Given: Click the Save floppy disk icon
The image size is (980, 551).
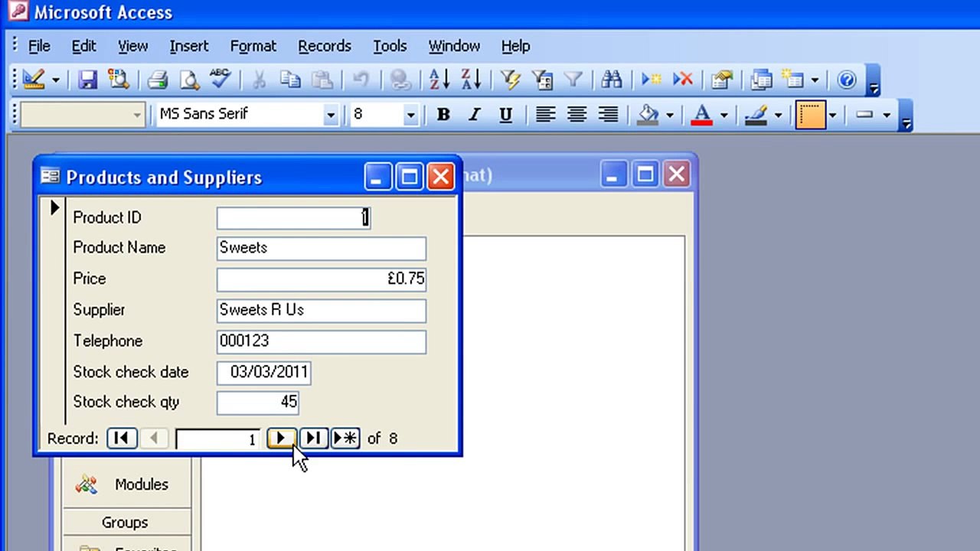Looking at the screenshot, I should click(x=88, y=80).
